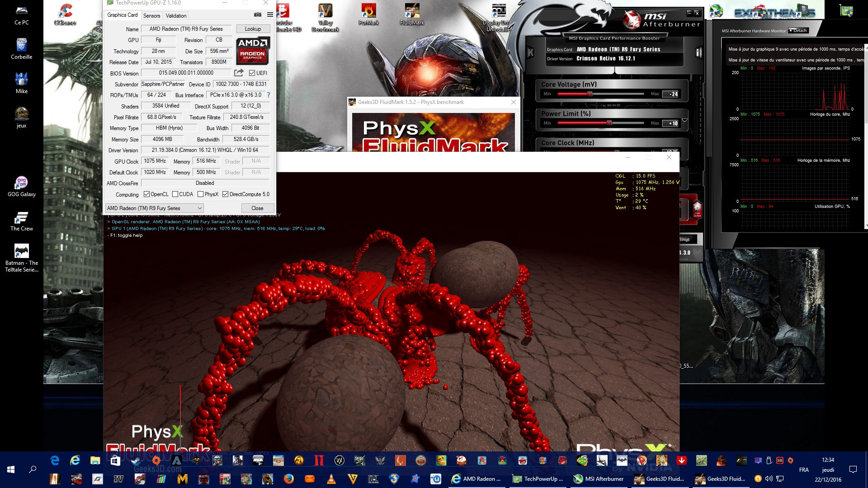Open the Corbeille recycle bin icon
Viewport: 868px width, 488px height.
tap(22, 48)
